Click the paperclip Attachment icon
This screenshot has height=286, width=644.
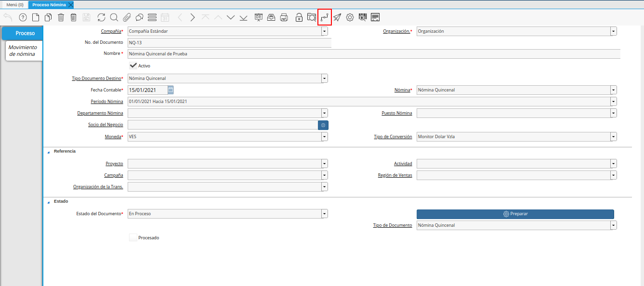pos(127,18)
